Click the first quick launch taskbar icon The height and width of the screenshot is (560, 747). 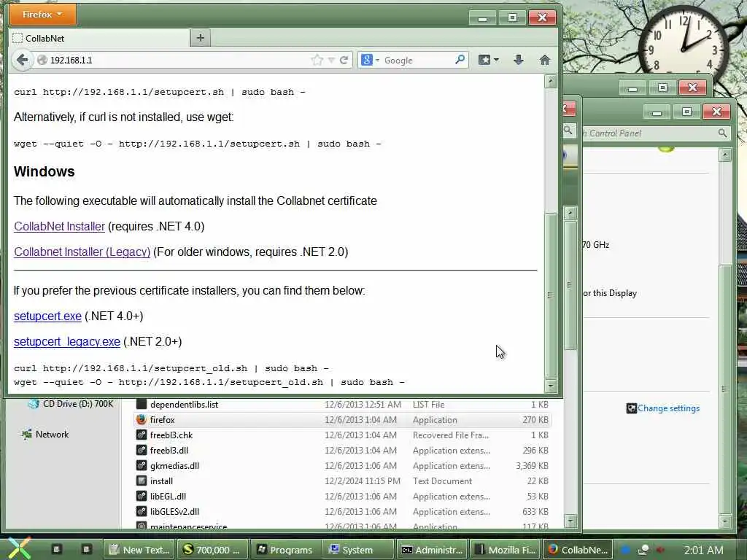coord(56,549)
